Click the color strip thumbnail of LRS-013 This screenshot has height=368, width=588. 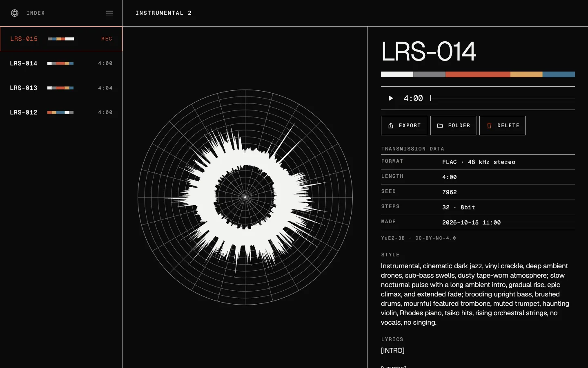60,88
